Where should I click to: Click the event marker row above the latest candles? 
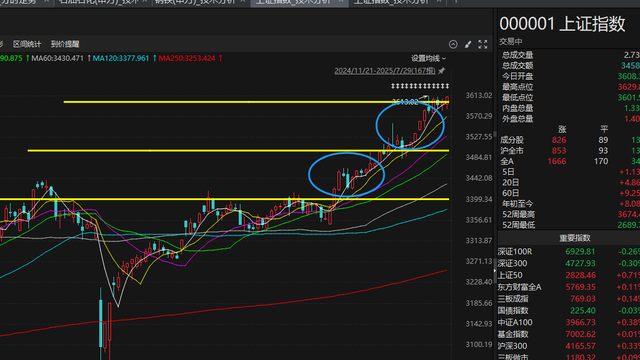420,86
